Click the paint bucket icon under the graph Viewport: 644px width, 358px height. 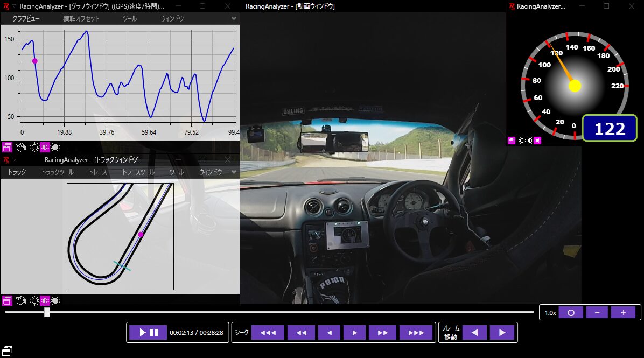(22, 147)
